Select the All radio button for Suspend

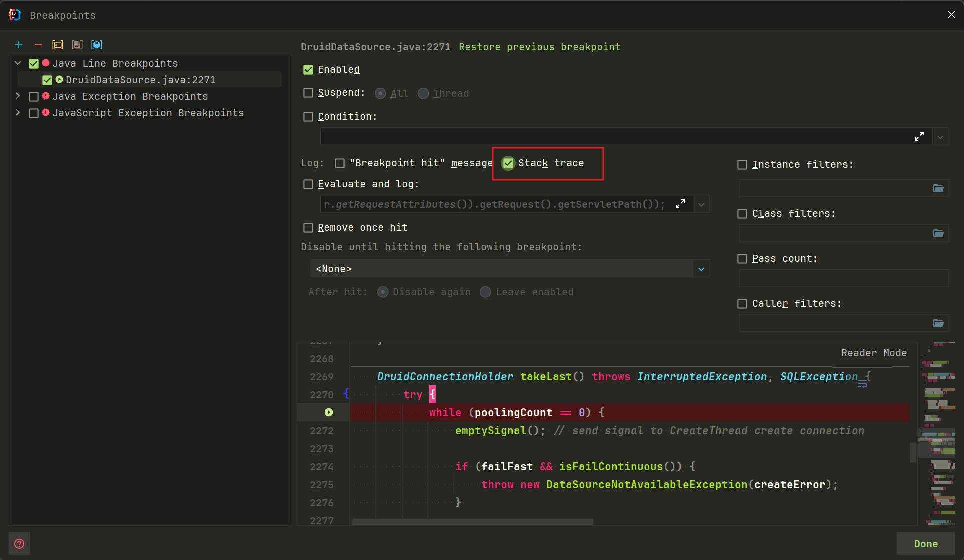(380, 93)
